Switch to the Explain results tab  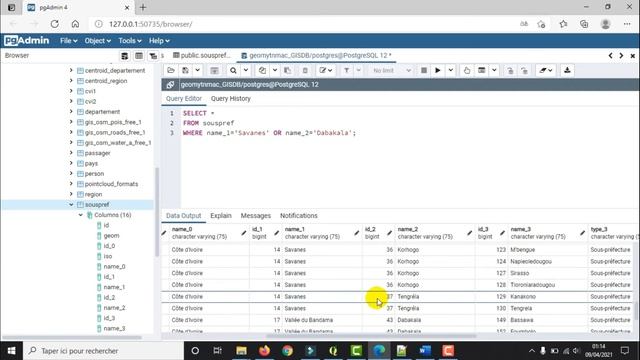tap(221, 216)
